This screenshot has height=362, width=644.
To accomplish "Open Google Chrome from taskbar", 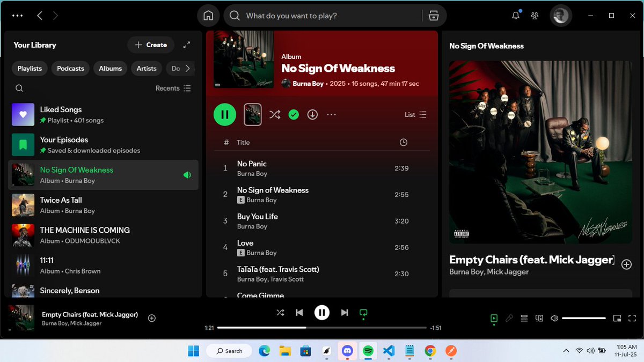I will (430, 351).
